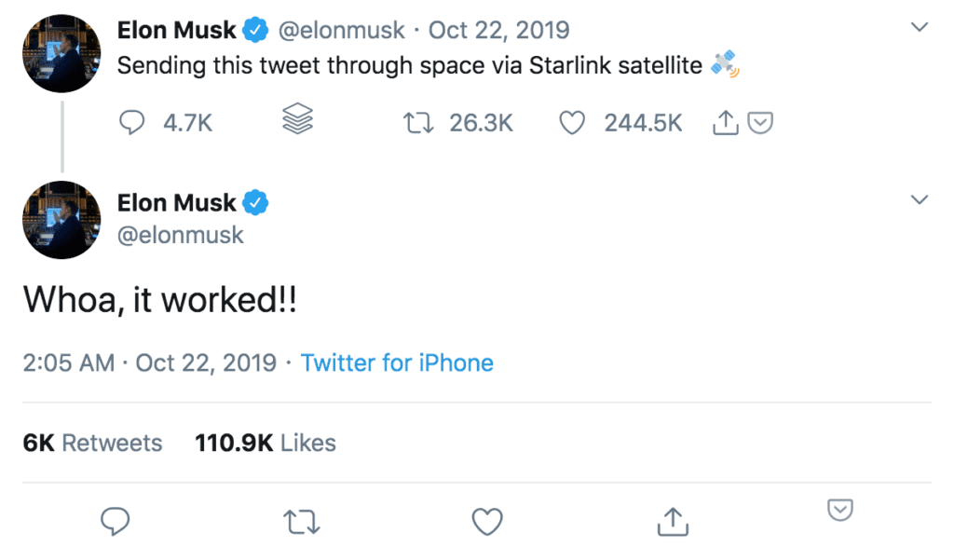Open the top tweet's chevron menu
This screenshot has height=560, width=954.
pos(920,28)
